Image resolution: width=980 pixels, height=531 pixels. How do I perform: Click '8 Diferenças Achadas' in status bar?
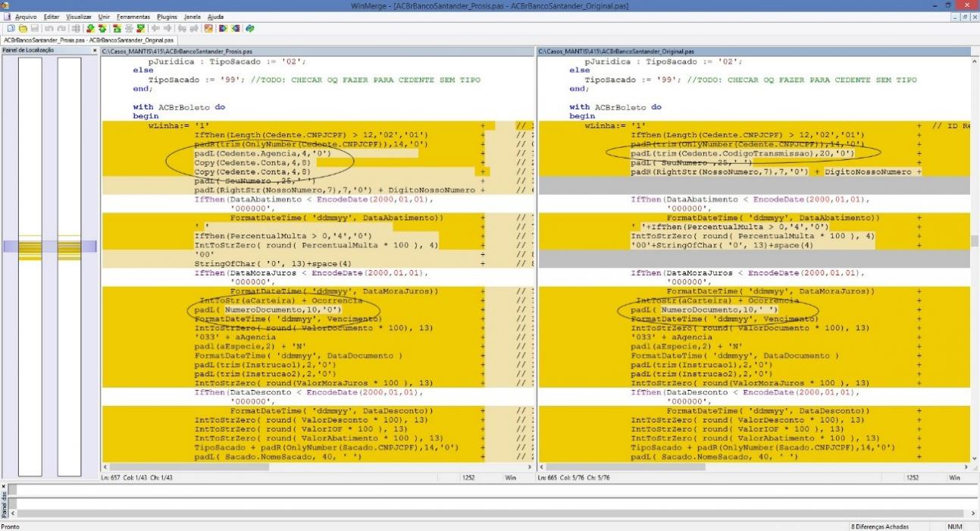tap(881, 526)
